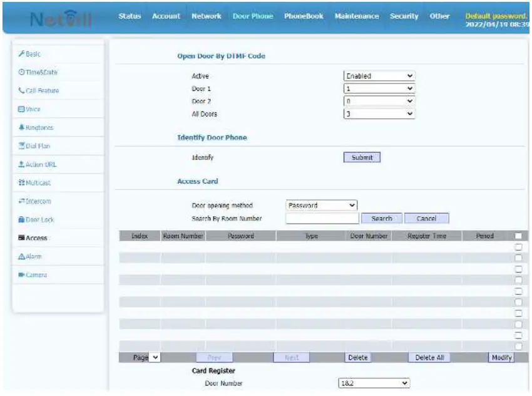Click the Call Feature phone icon

21,90
